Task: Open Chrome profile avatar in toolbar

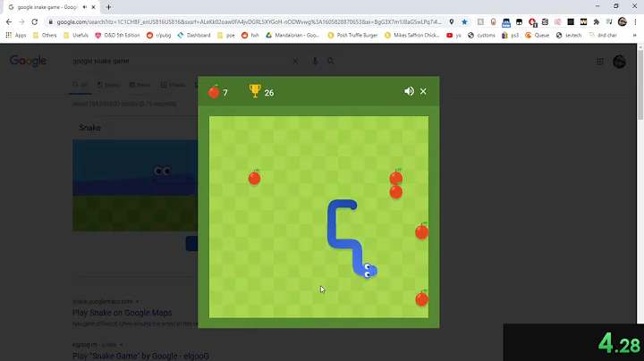Action: coord(623,21)
